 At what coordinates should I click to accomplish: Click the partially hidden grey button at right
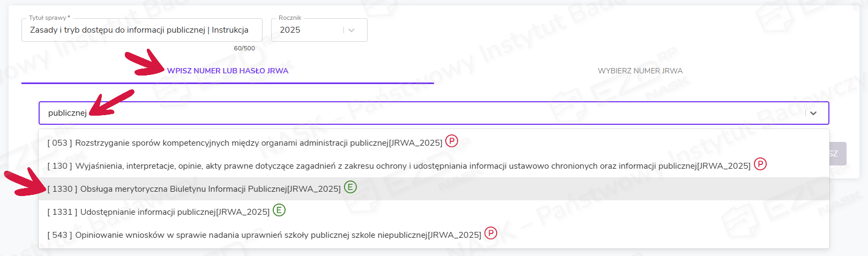click(837, 154)
